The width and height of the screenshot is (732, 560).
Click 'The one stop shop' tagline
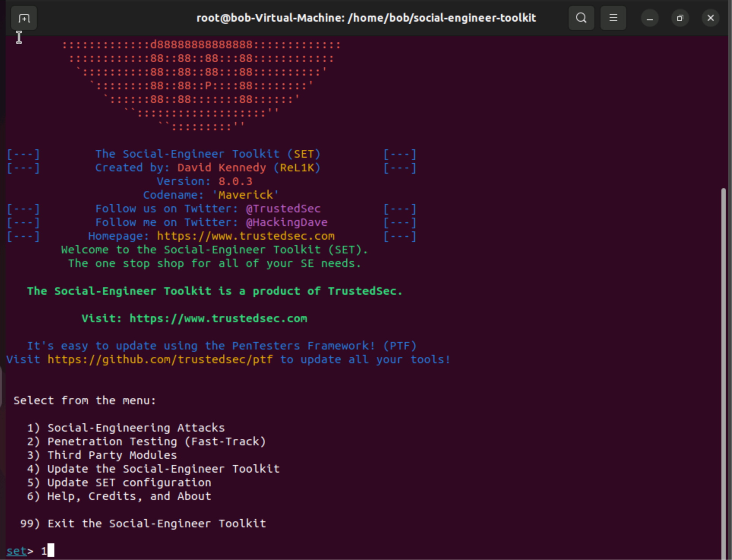click(214, 263)
